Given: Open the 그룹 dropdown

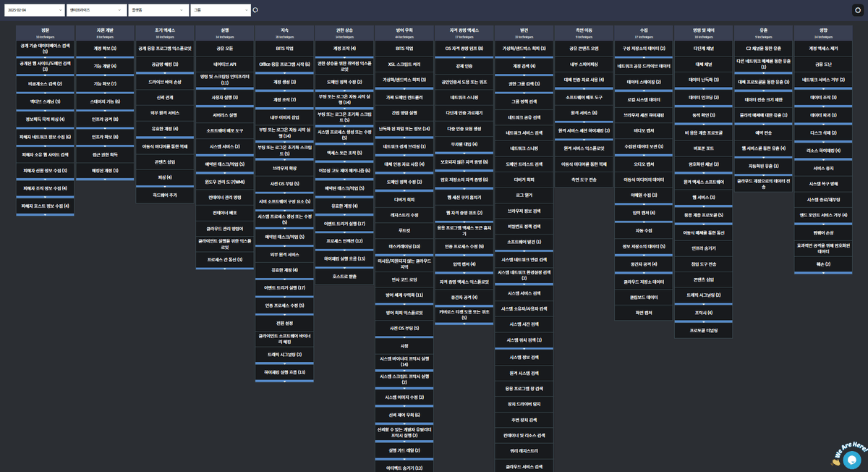Looking at the screenshot, I should (x=220, y=10).
